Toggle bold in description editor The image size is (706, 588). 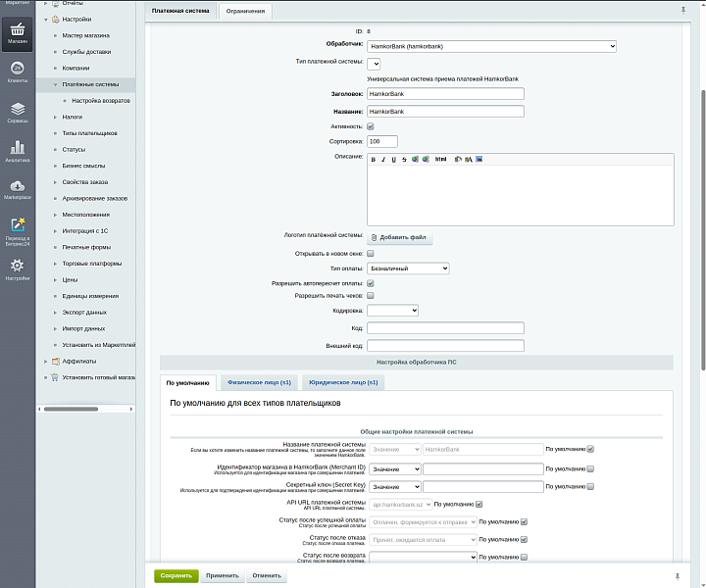(x=374, y=159)
